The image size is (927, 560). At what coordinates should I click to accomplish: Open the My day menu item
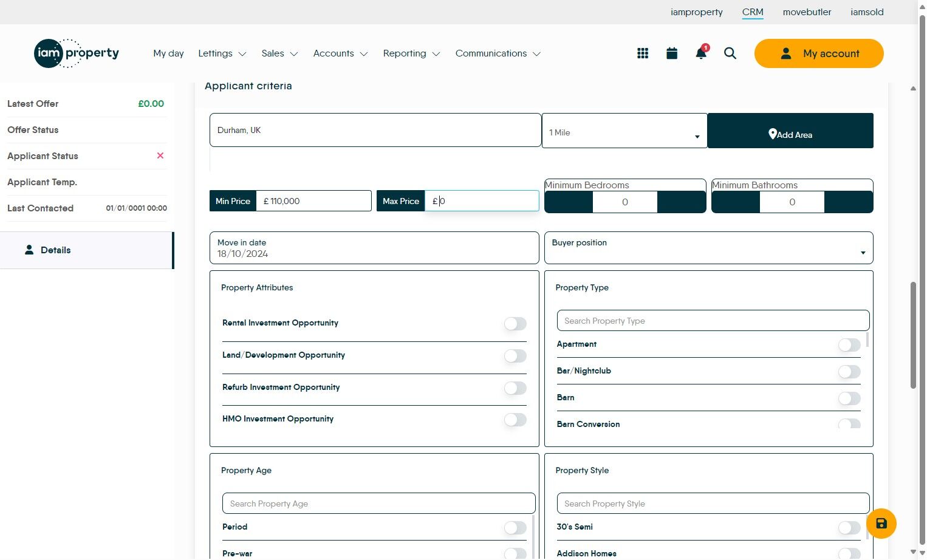tap(168, 53)
